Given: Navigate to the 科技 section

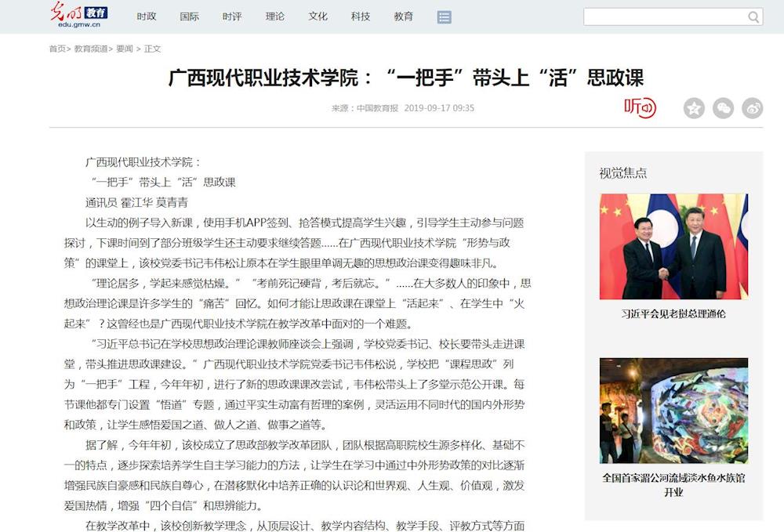Looking at the screenshot, I should tap(361, 16).
